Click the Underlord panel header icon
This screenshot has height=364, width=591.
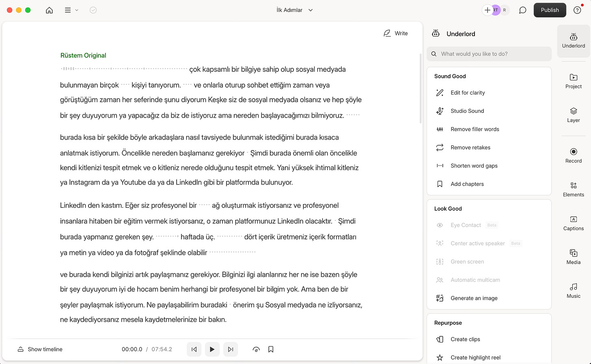click(x=436, y=33)
